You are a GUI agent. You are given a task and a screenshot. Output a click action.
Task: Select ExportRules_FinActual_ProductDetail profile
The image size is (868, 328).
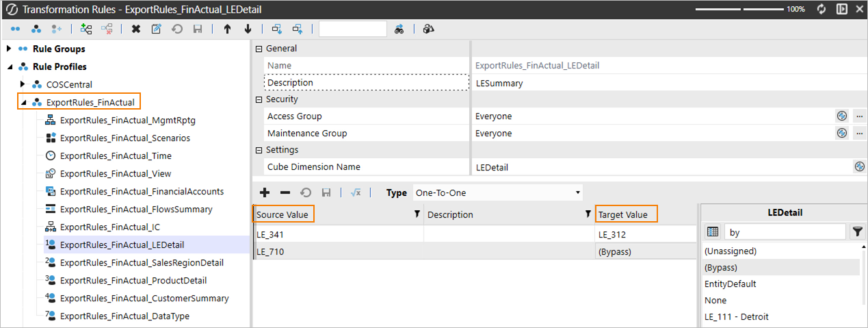133,280
